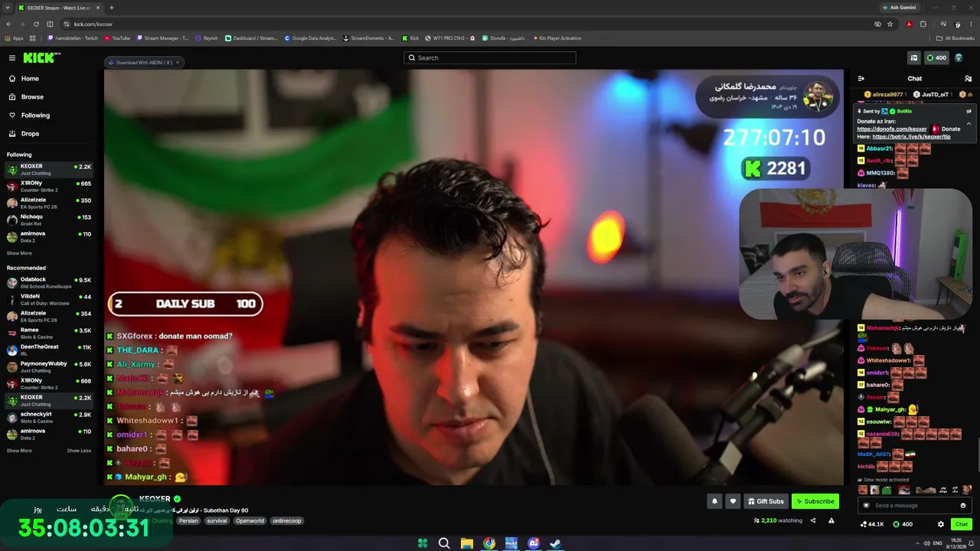The width and height of the screenshot is (980, 551).
Task: Expand Following list with Show More
Action: [19, 253]
